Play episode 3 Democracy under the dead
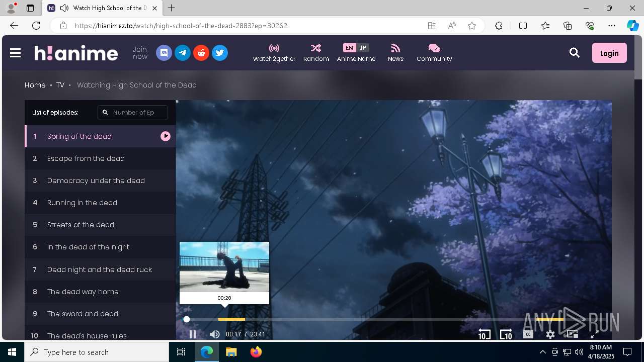This screenshot has width=644, height=362. [100, 180]
